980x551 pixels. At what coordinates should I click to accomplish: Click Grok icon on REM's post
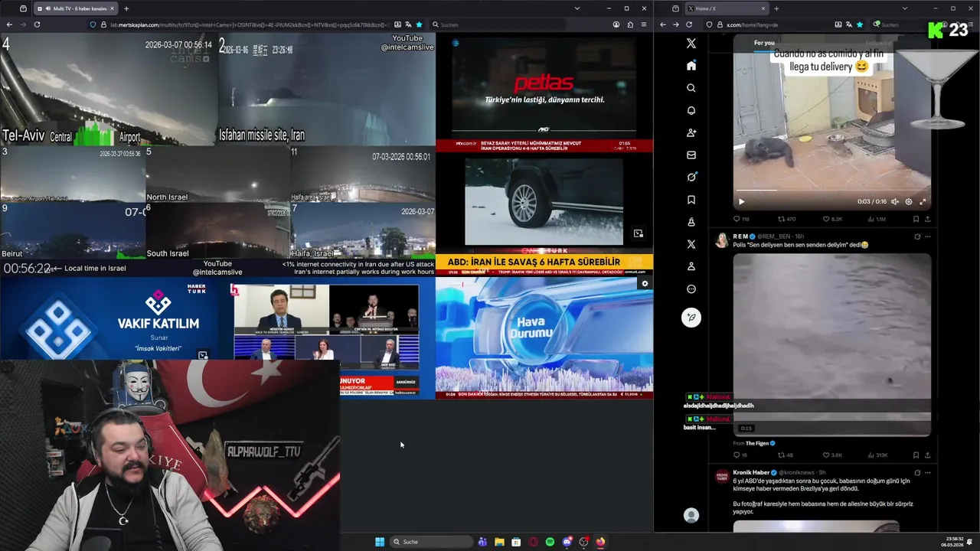pyautogui.click(x=917, y=236)
